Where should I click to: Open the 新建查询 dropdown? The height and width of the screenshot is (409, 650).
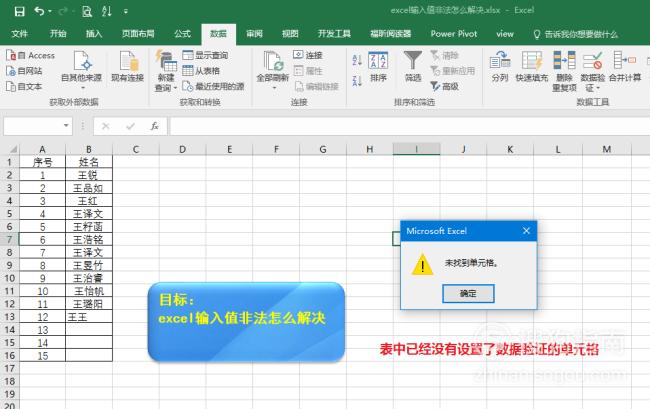click(166, 71)
